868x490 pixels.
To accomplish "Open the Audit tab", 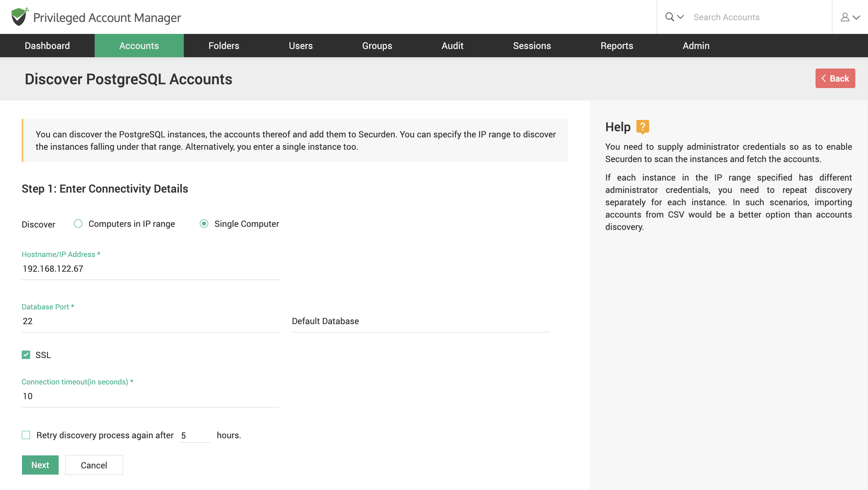I will click(x=452, y=45).
